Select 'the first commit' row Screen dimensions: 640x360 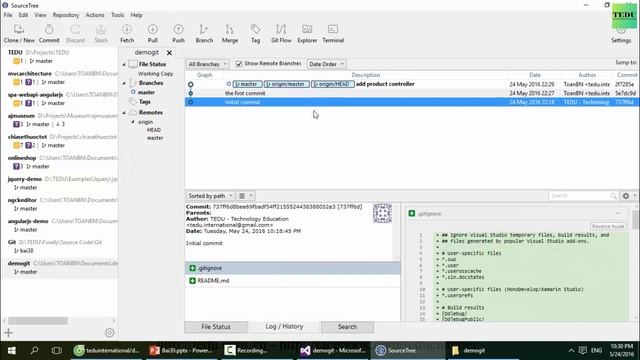[x=411, y=93]
